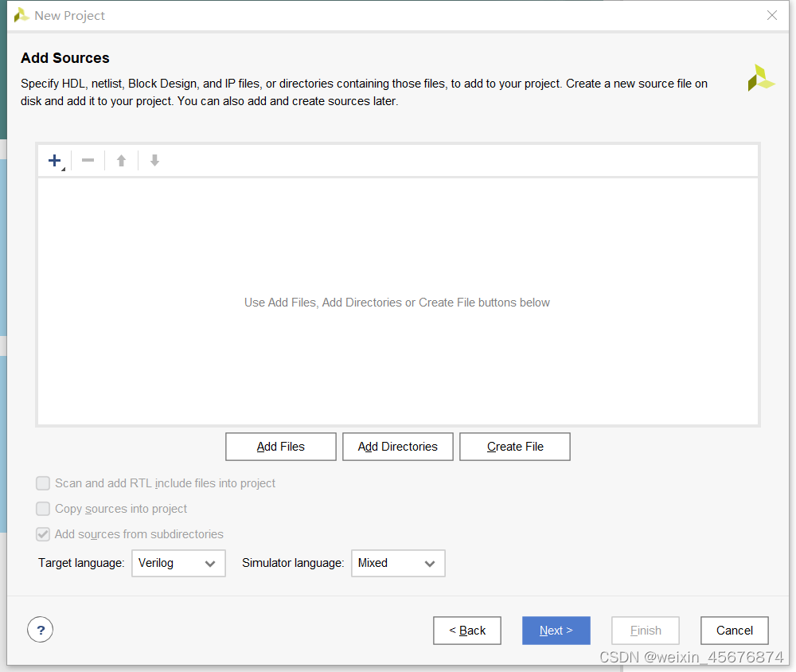Enable Copy sources into project checkbox

(43, 509)
